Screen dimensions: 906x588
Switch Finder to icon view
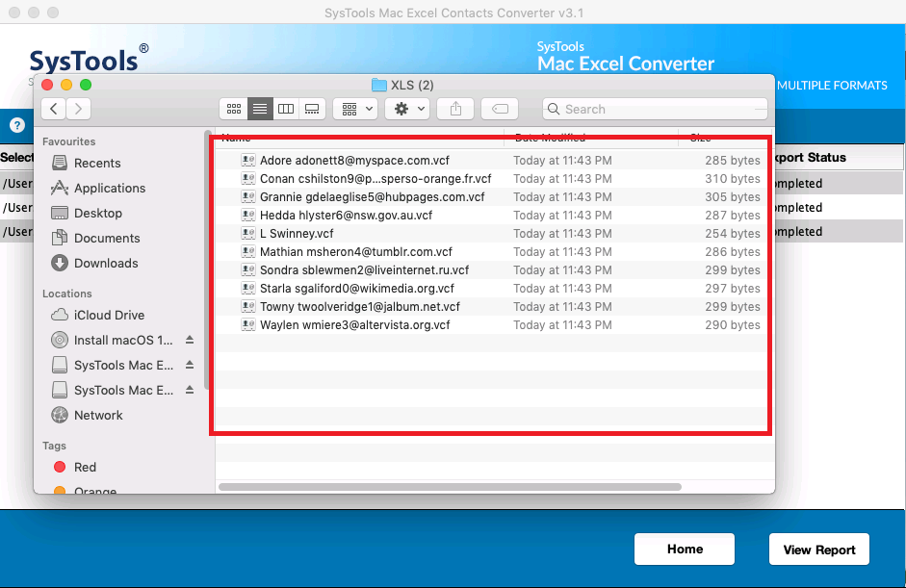point(234,109)
